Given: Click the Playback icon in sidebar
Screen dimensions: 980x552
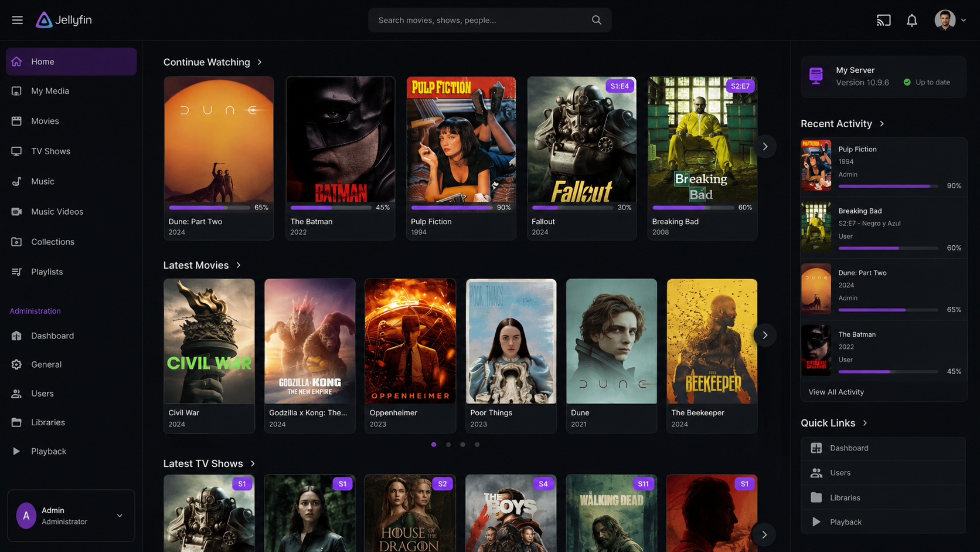Looking at the screenshot, I should [x=16, y=451].
